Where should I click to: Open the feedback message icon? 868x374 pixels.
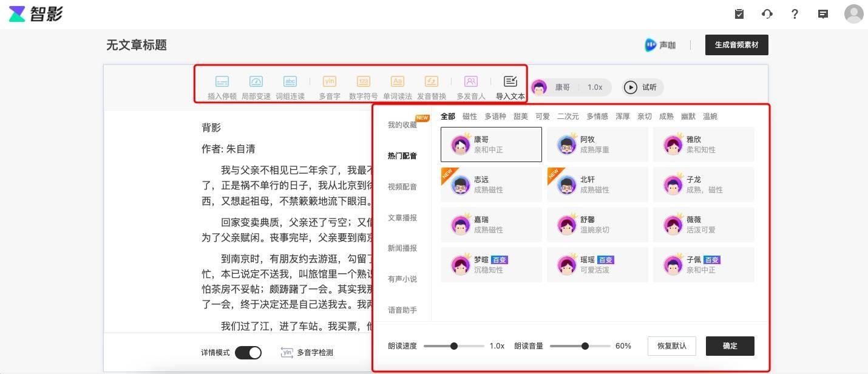click(823, 14)
